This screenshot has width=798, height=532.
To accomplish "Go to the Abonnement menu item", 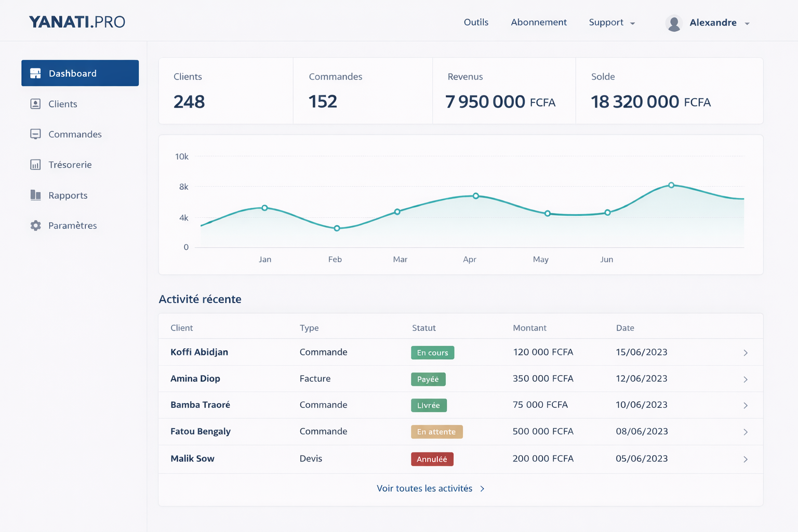I will coord(539,22).
